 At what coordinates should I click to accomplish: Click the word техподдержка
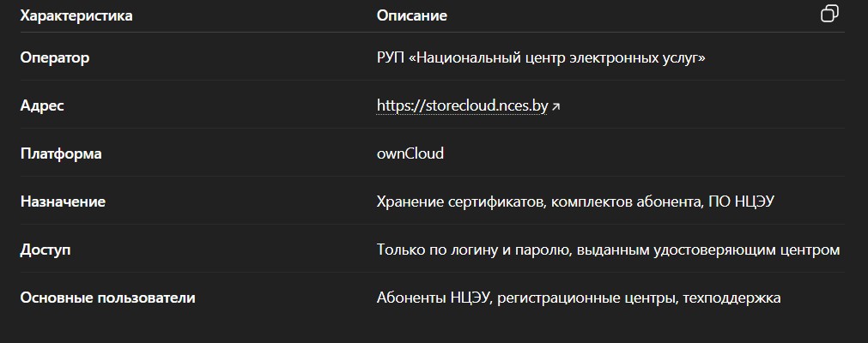(738, 298)
